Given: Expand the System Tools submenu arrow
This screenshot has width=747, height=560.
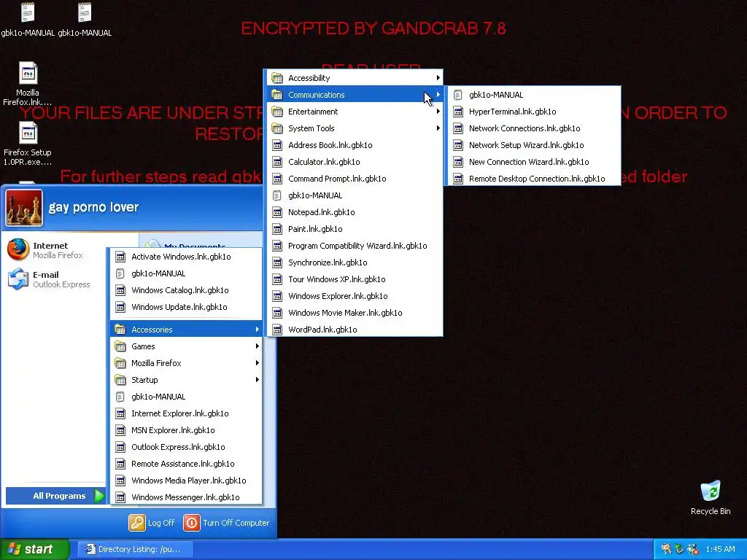Looking at the screenshot, I should (x=438, y=128).
